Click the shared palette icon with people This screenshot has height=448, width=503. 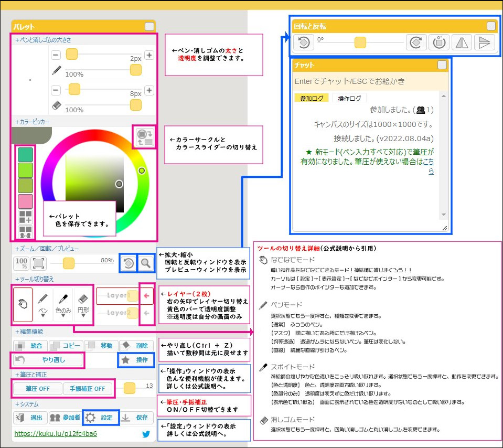(x=25, y=232)
